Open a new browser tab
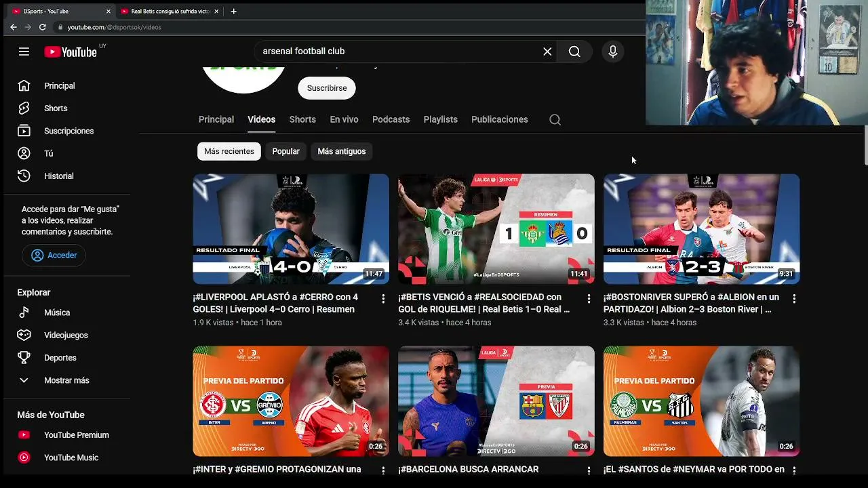Screen dimensions: 868x488 coord(233,12)
